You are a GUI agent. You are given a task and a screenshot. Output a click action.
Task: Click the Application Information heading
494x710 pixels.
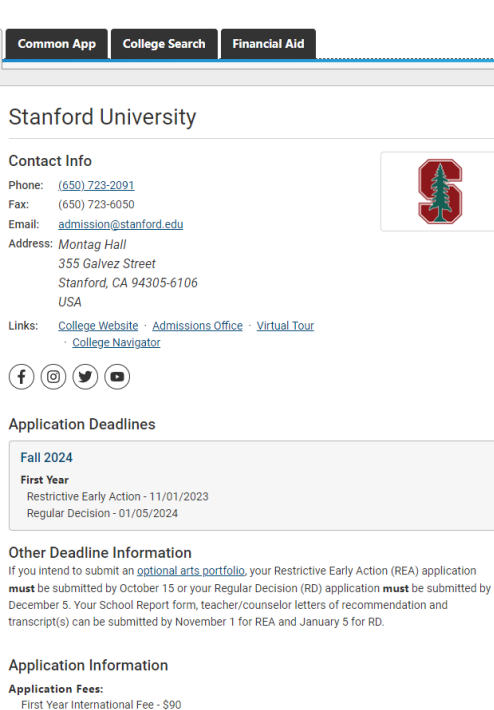[88, 665]
